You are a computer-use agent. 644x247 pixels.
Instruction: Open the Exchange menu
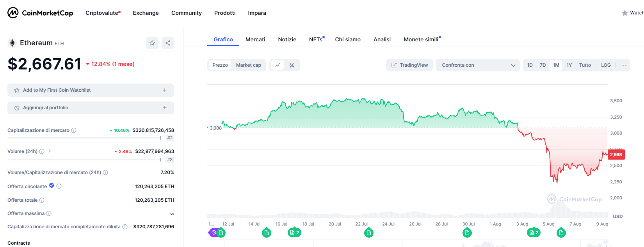tap(146, 13)
